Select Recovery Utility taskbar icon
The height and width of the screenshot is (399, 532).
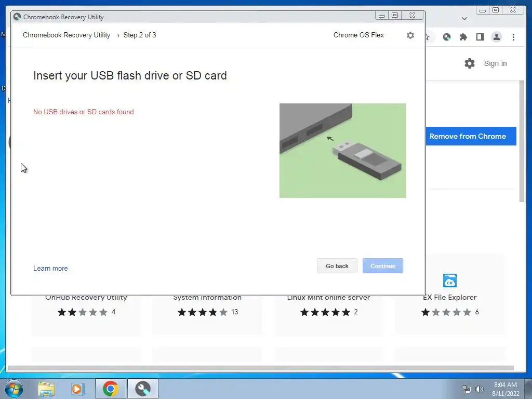(x=143, y=389)
